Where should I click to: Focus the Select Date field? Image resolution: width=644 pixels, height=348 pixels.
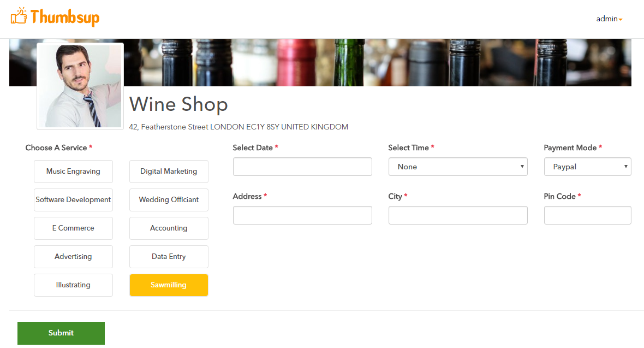[302, 167]
